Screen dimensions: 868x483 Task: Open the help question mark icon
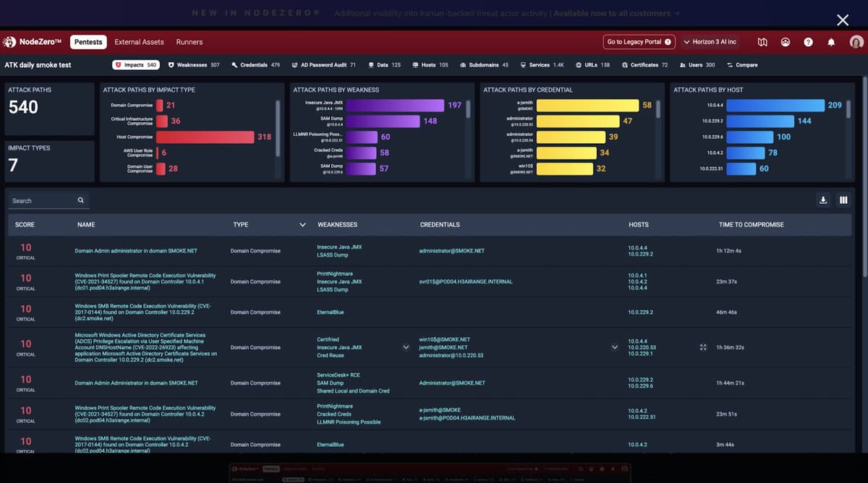pos(809,42)
